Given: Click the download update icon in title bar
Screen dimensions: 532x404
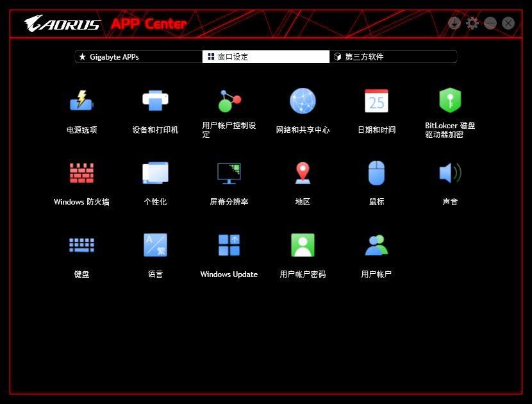Looking at the screenshot, I should pos(454,24).
